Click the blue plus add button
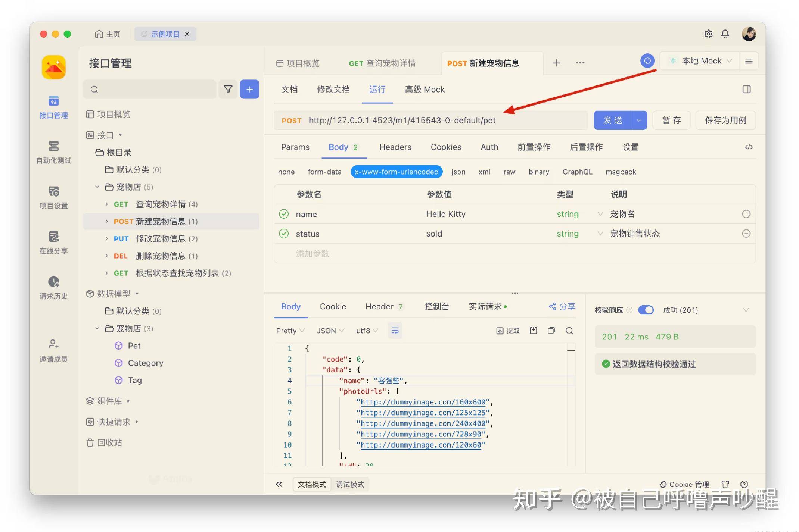 pos(249,89)
